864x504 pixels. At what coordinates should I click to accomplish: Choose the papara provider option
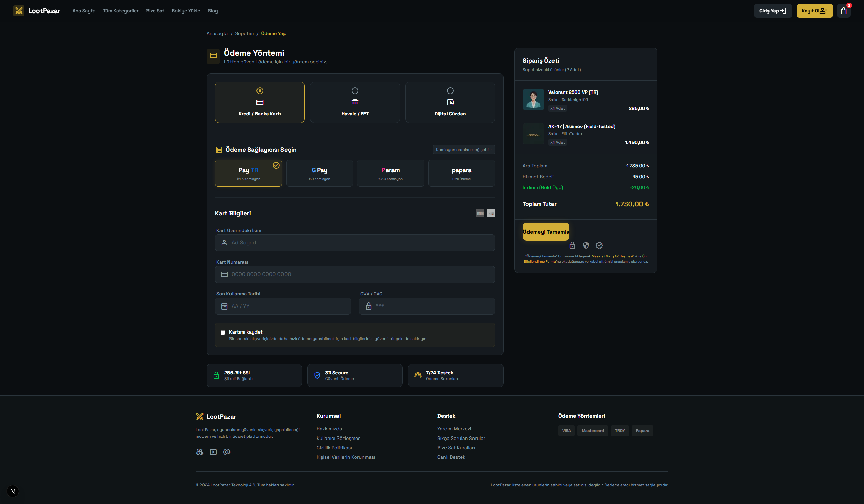pyautogui.click(x=461, y=173)
